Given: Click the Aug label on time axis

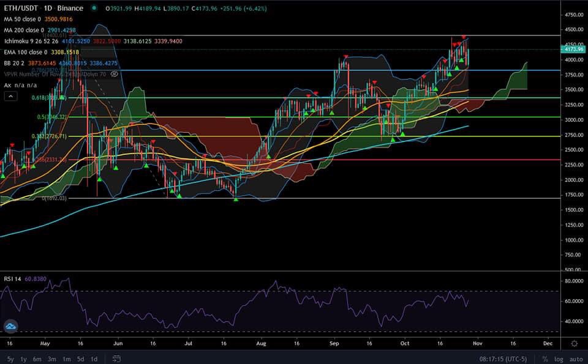Looking at the screenshot, I should tap(261, 343).
